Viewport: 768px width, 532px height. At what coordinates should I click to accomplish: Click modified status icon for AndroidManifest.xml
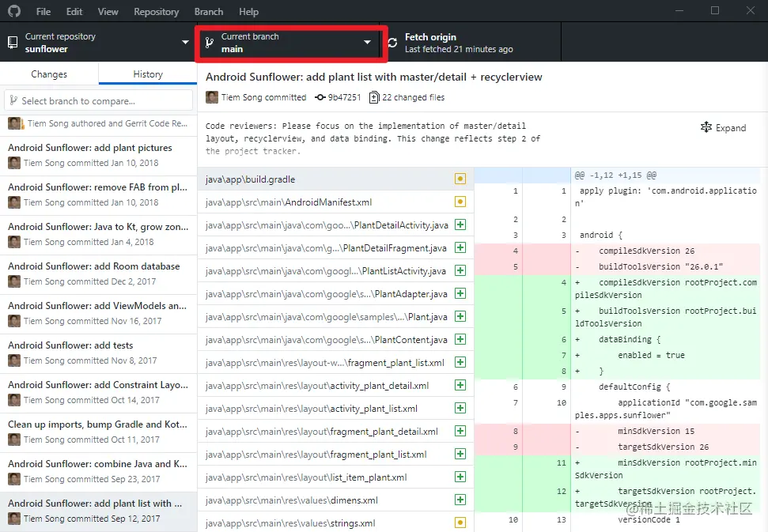click(460, 202)
